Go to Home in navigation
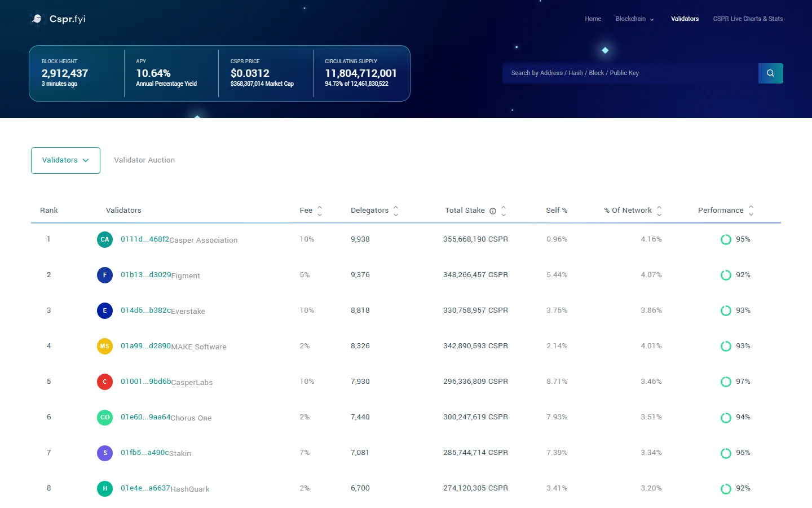 (x=593, y=19)
